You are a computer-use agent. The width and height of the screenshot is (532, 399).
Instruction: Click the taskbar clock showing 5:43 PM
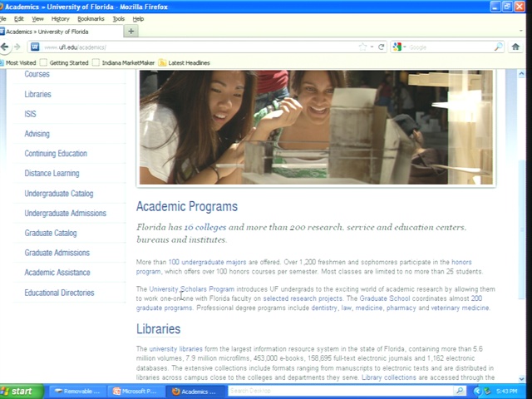506,392
